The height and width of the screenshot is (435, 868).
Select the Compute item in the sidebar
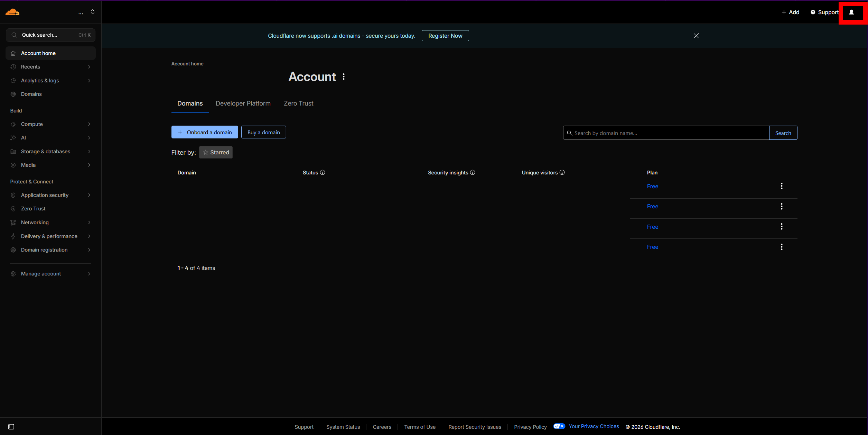31,124
